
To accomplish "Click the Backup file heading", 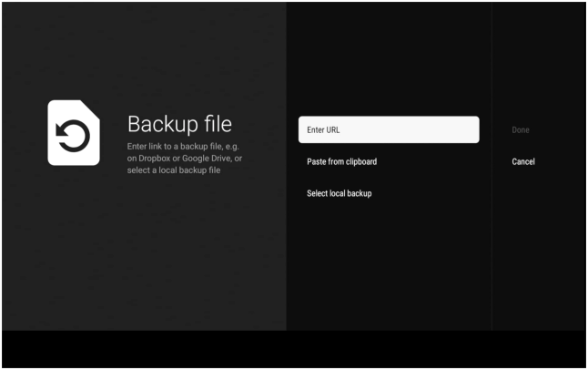I will pos(179,123).
